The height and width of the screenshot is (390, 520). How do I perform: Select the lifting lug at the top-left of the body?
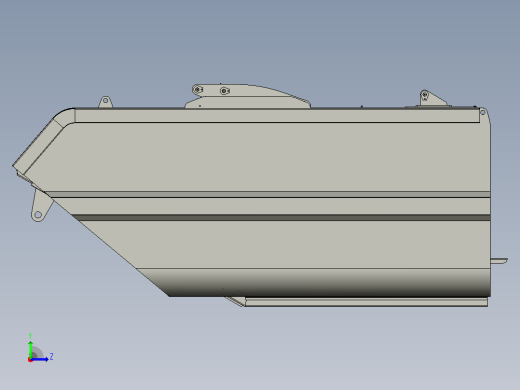click(105, 102)
